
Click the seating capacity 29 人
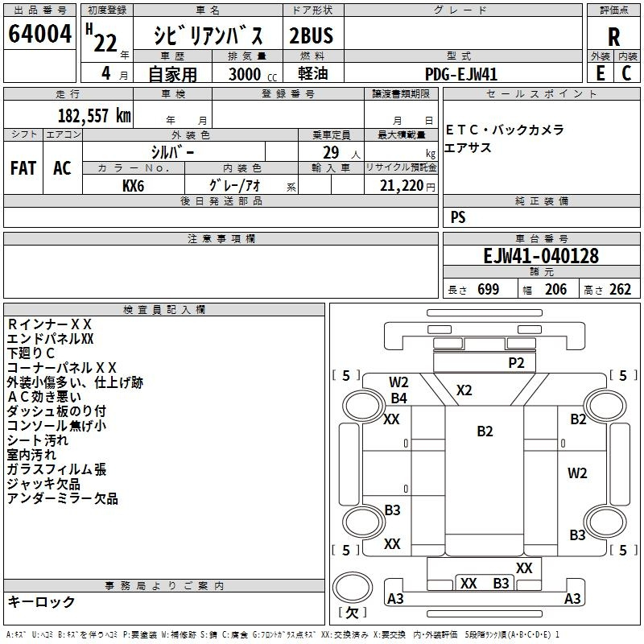click(x=341, y=153)
